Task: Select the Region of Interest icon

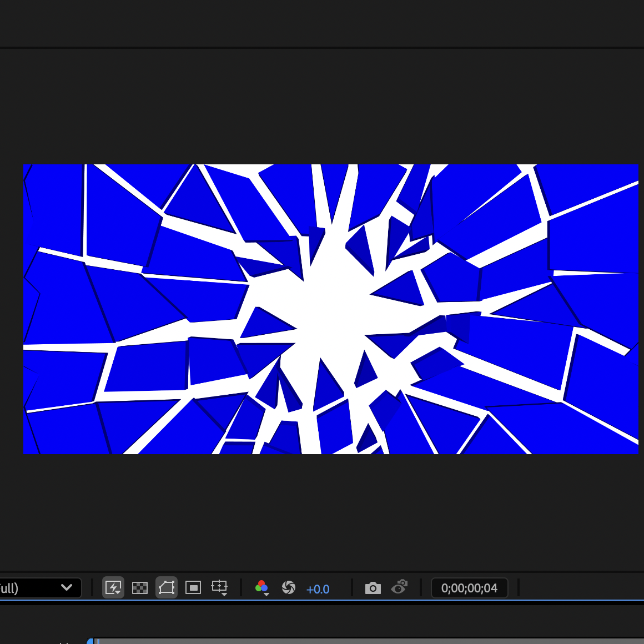Action: pos(193,587)
